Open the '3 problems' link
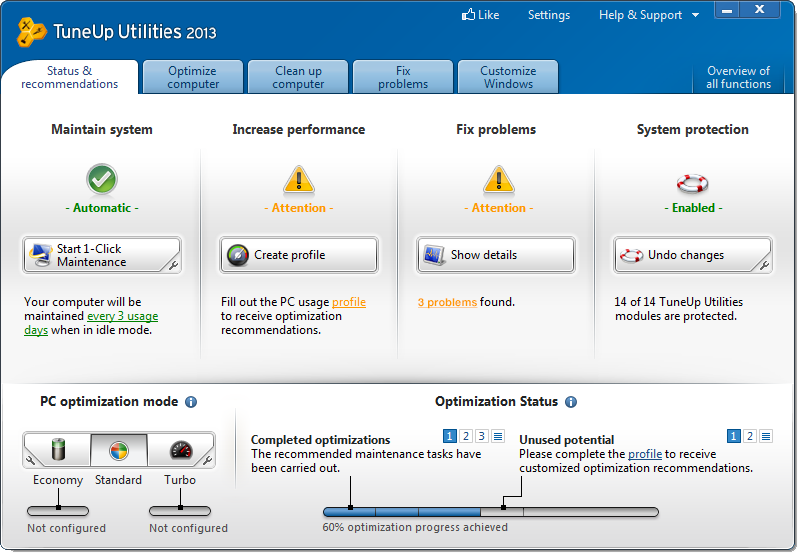The width and height of the screenshot is (798, 553). point(447,302)
